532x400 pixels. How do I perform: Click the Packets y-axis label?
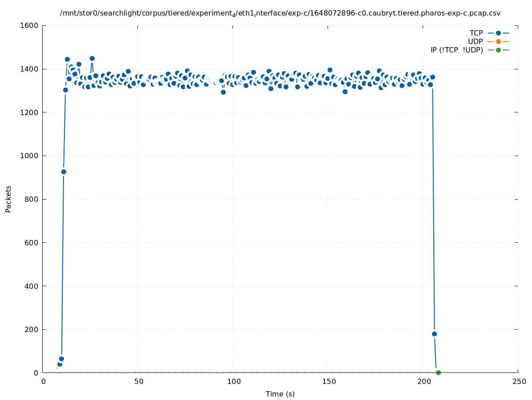click(x=8, y=199)
